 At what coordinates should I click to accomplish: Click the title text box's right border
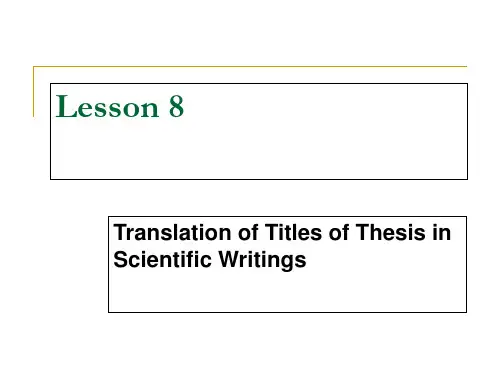(467, 131)
